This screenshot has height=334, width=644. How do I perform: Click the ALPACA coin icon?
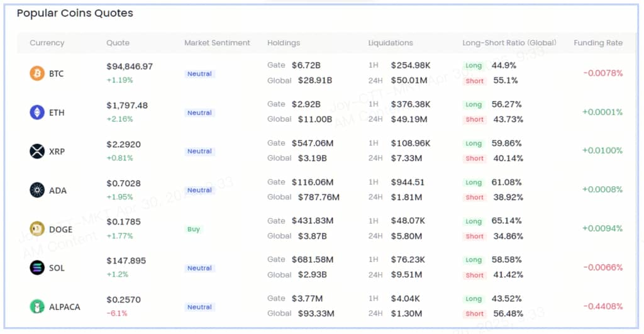tap(37, 307)
